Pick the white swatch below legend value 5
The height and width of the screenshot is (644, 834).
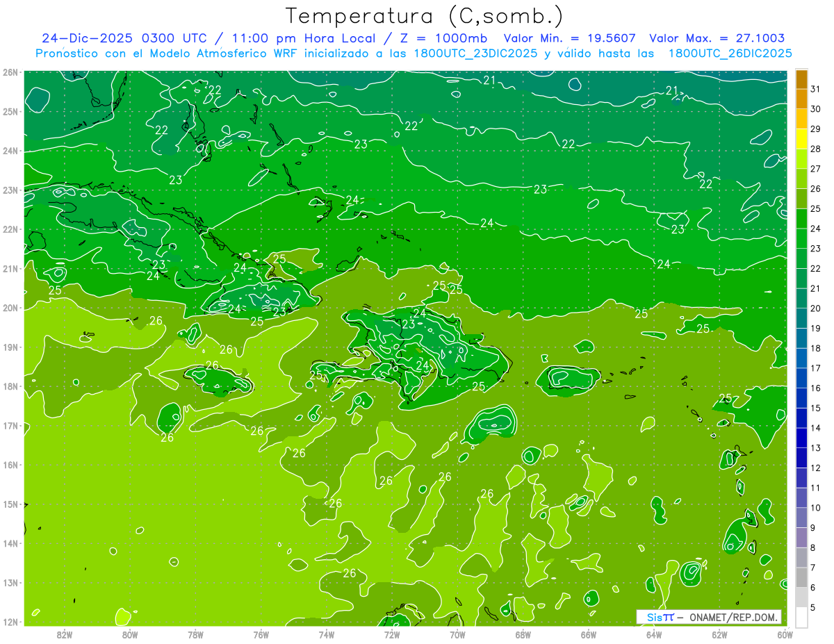click(801, 616)
